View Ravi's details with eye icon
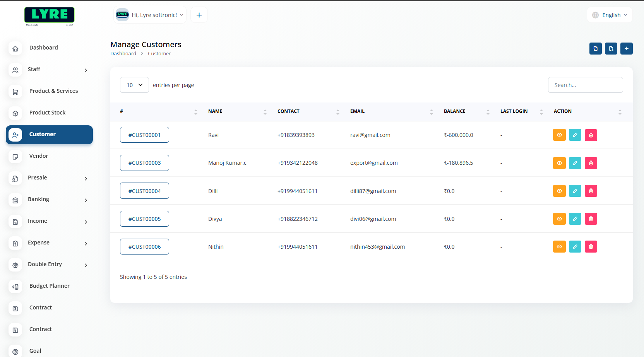This screenshot has height=357, width=644. pyautogui.click(x=559, y=135)
